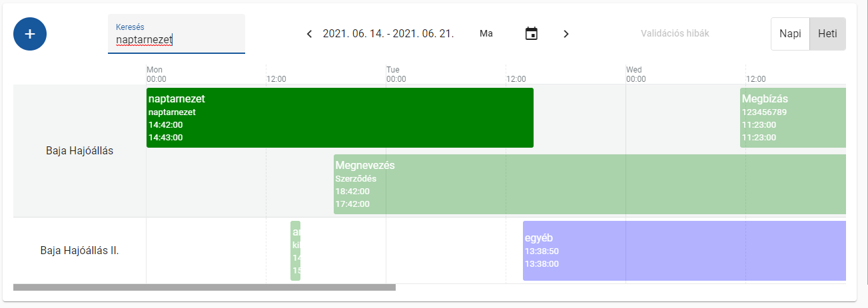Click the Tue 00:00 timeline header
This screenshot has width=868, height=308.
396,75
